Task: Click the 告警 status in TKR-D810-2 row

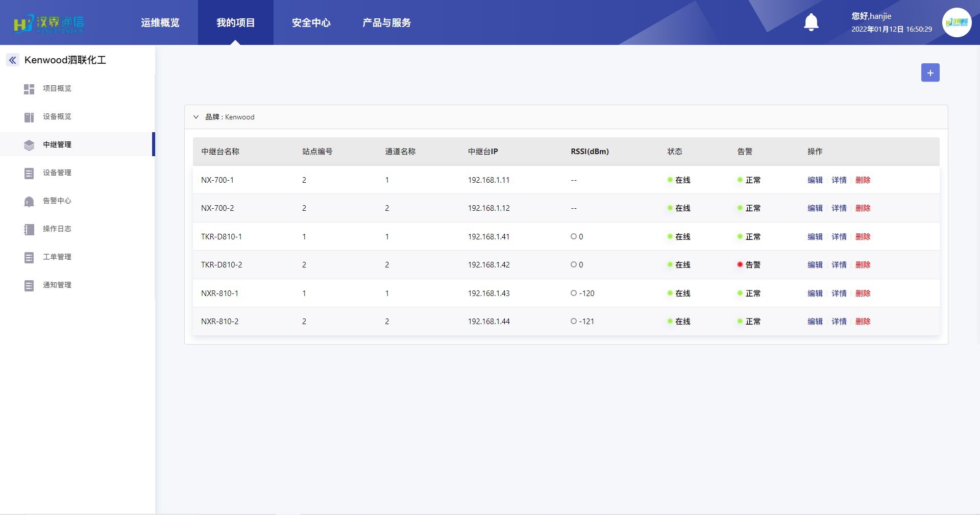Action: 749,265
